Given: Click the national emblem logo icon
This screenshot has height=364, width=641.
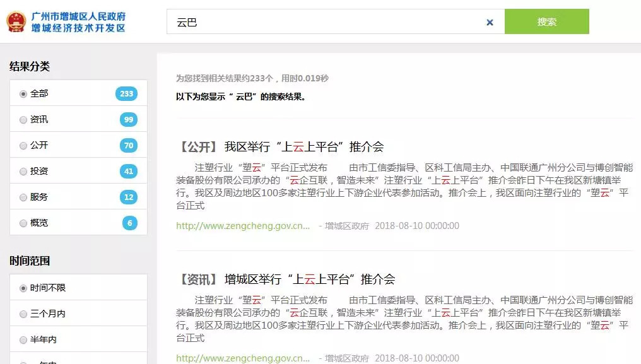Looking at the screenshot, I should 15,22.
